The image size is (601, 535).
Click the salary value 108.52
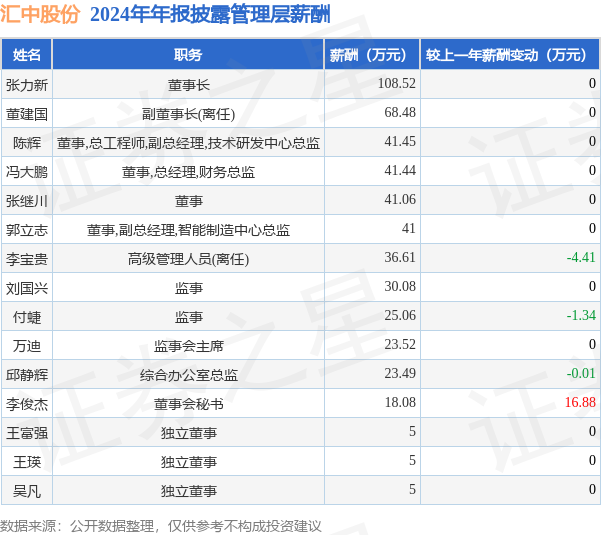tap(397, 84)
